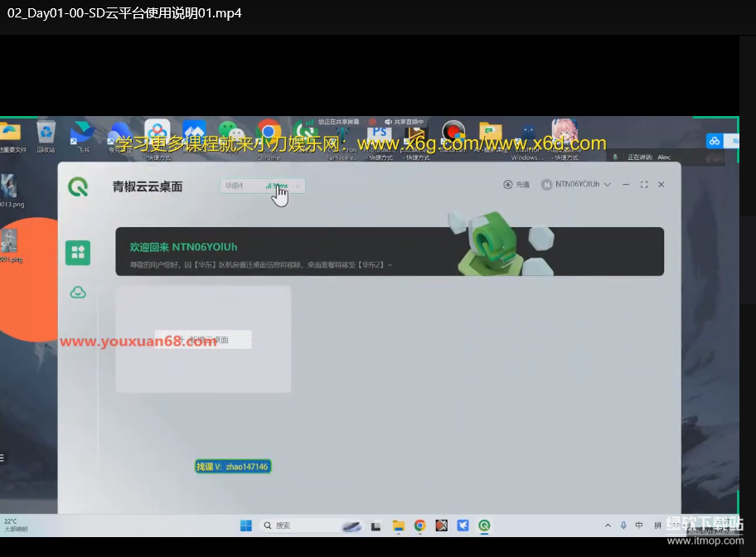This screenshot has width=756, height=557.
Task: Open the anime girl avatar desktop shortcut
Action: tap(565, 139)
